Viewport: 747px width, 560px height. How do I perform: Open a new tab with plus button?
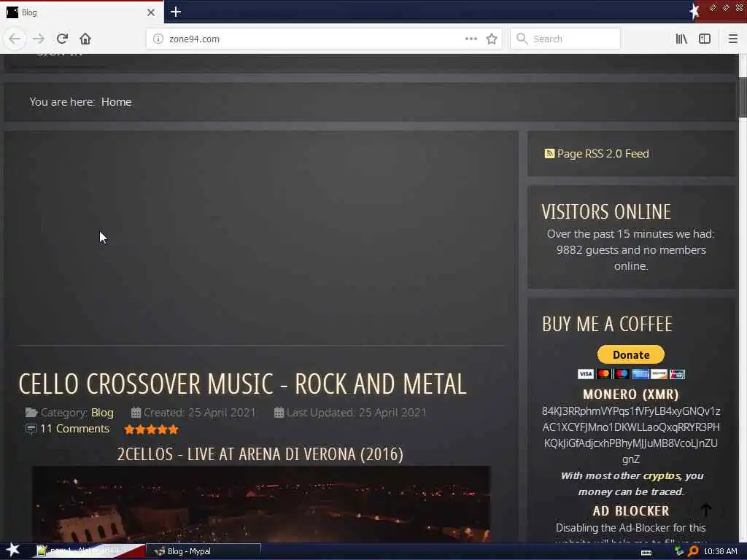tap(175, 12)
